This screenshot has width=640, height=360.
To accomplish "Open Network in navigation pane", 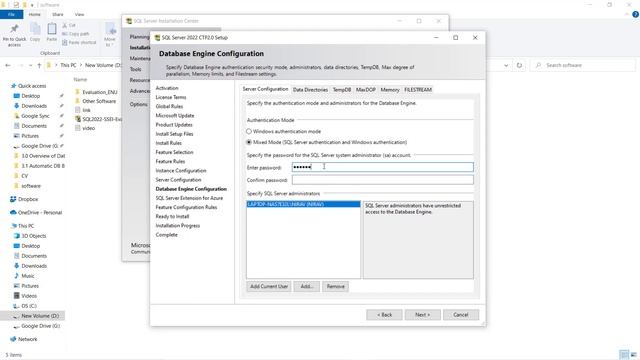I will point(27,339).
